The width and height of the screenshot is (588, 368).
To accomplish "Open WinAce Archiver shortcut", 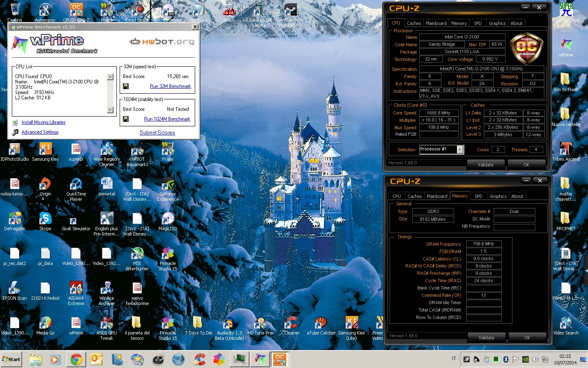I will 107,293.
